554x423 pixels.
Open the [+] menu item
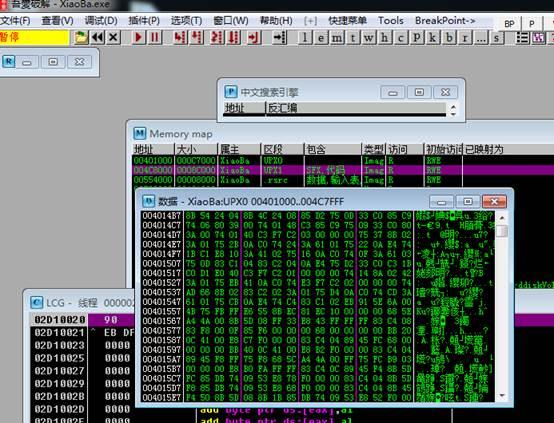pyautogui.click(x=310, y=21)
